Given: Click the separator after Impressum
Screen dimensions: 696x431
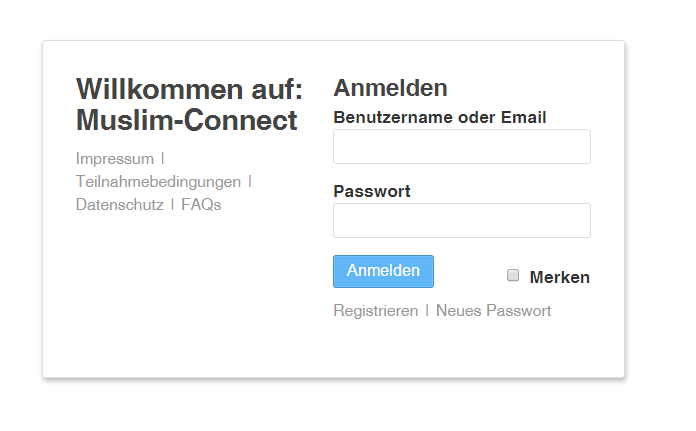Looking at the screenshot, I should 163,158.
